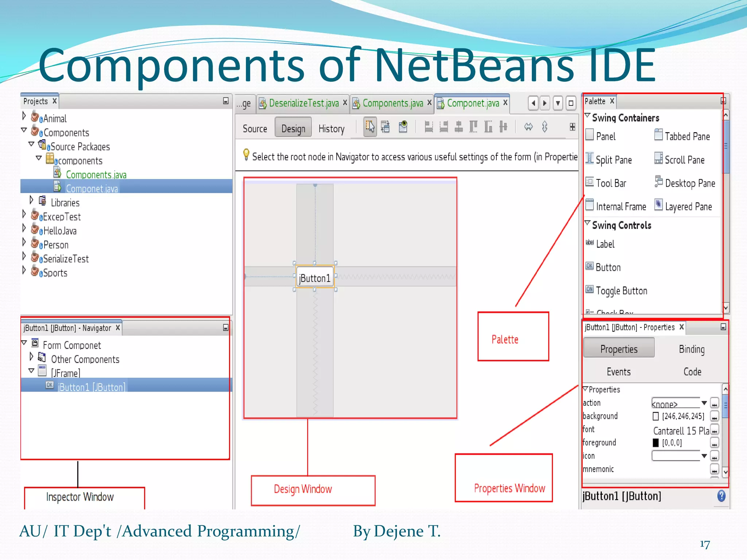Click the foreground color swatch

656,443
